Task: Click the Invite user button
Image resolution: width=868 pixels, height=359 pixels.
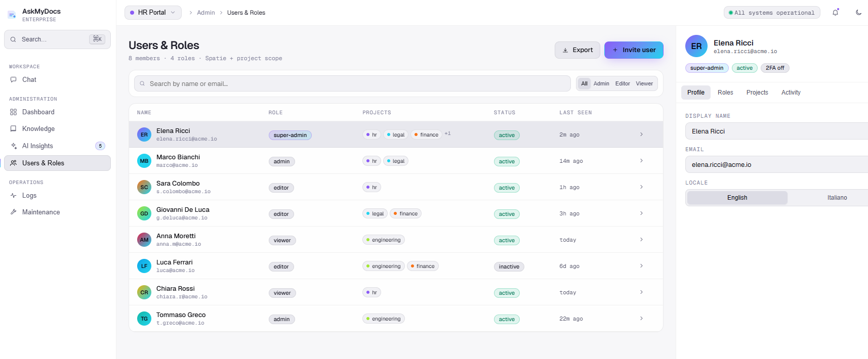Action: pos(634,50)
